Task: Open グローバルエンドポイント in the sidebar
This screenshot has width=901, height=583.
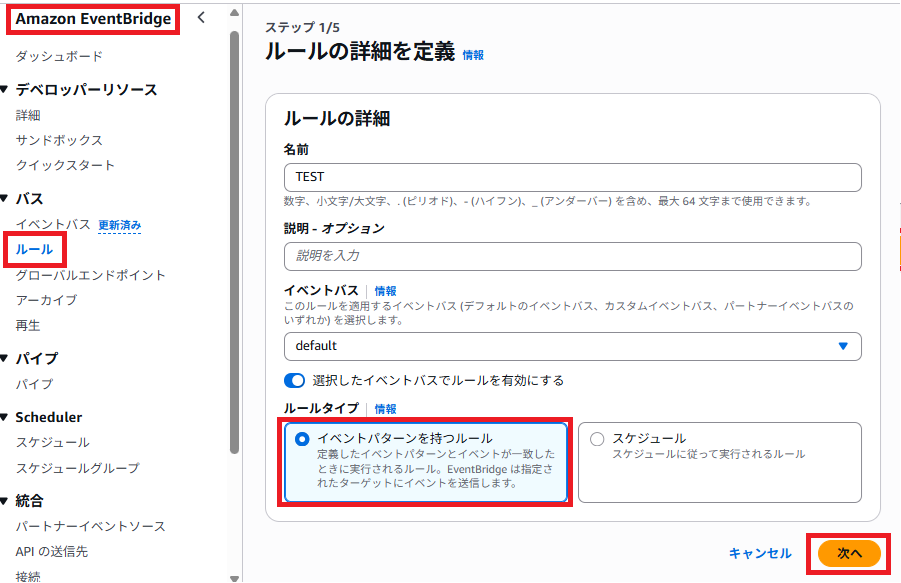Action: [x=90, y=275]
